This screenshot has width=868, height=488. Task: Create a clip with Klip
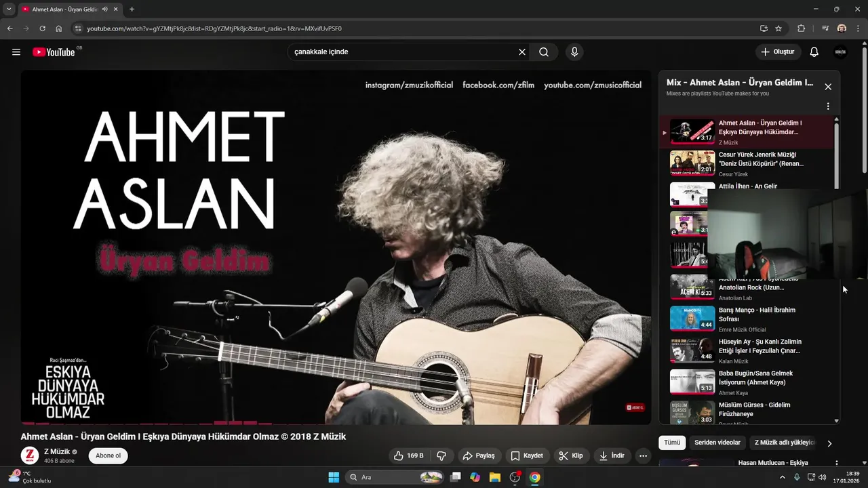(570, 455)
